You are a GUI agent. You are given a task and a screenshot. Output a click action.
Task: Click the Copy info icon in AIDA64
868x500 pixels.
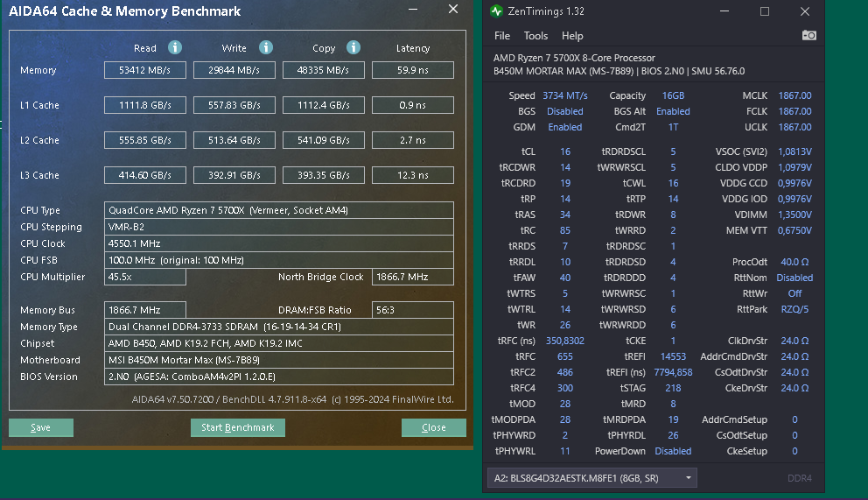[x=353, y=47]
